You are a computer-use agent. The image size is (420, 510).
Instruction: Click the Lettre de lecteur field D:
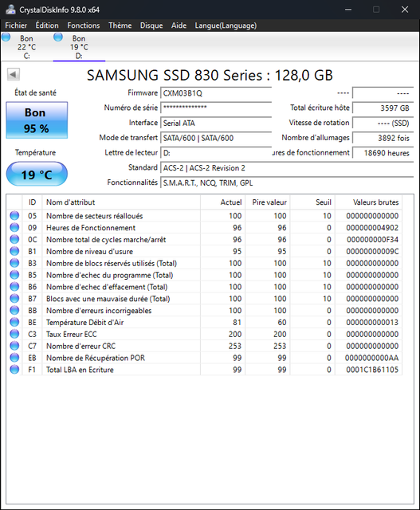[x=216, y=153]
